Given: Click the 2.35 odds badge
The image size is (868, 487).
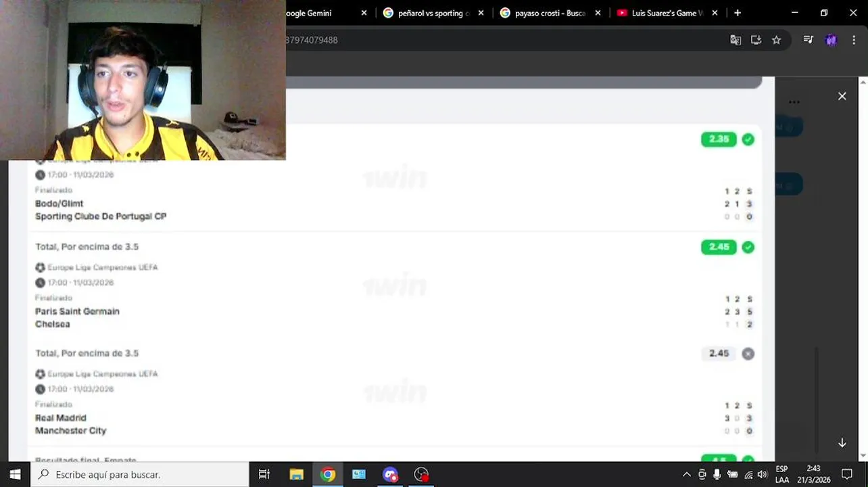Looking at the screenshot, I should pyautogui.click(x=719, y=139).
